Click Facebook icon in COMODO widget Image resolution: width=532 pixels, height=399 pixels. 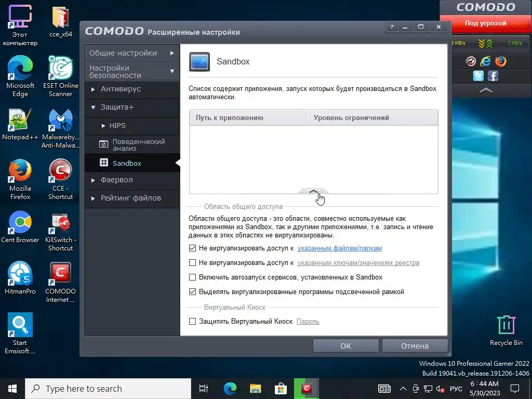[493, 76]
